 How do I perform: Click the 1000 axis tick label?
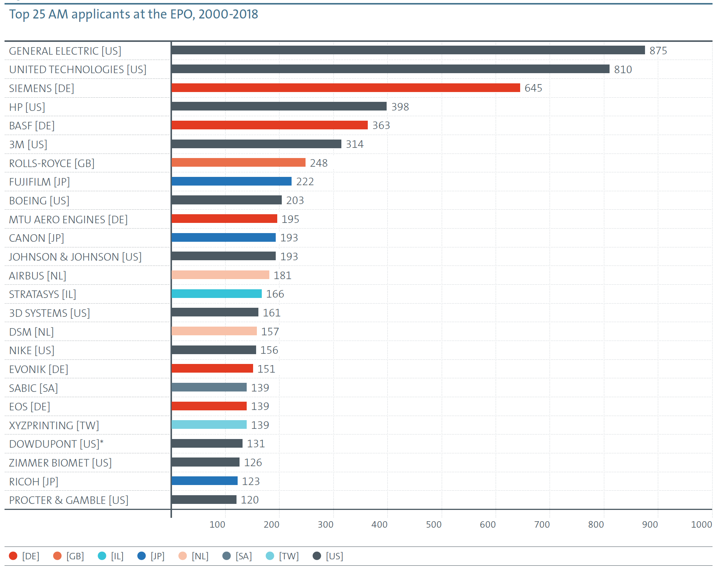click(x=702, y=524)
